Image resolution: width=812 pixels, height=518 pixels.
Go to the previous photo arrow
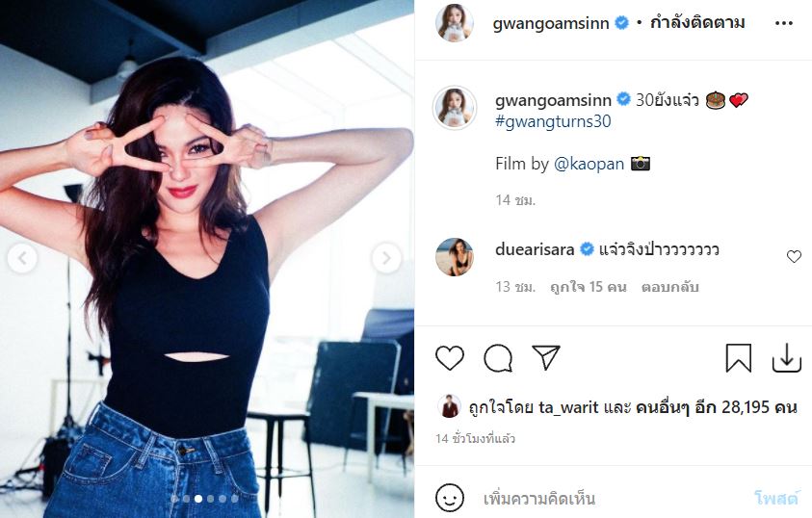pyautogui.click(x=22, y=258)
